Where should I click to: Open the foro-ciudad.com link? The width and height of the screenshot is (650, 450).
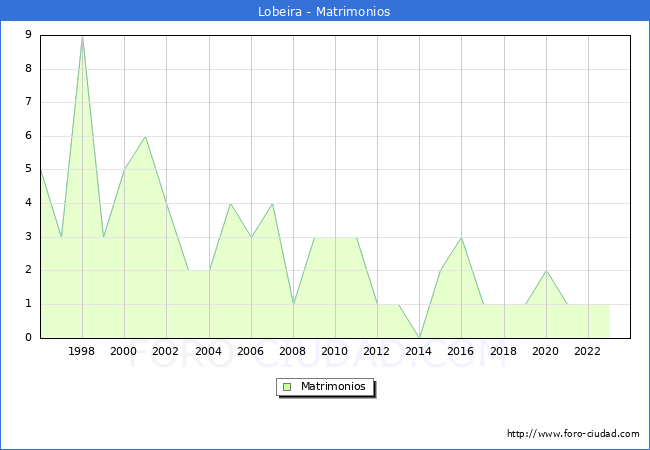pyautogui.click(x=573, y=434)
